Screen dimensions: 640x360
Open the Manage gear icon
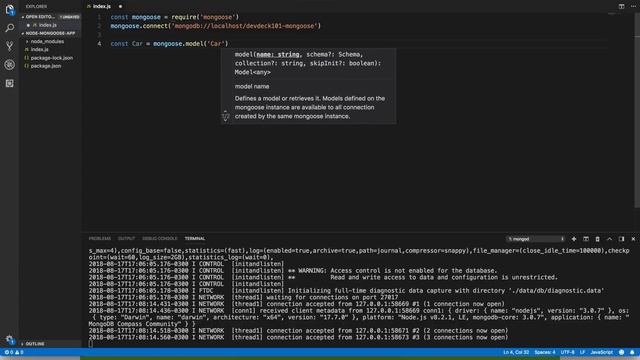tap(9, 339)
